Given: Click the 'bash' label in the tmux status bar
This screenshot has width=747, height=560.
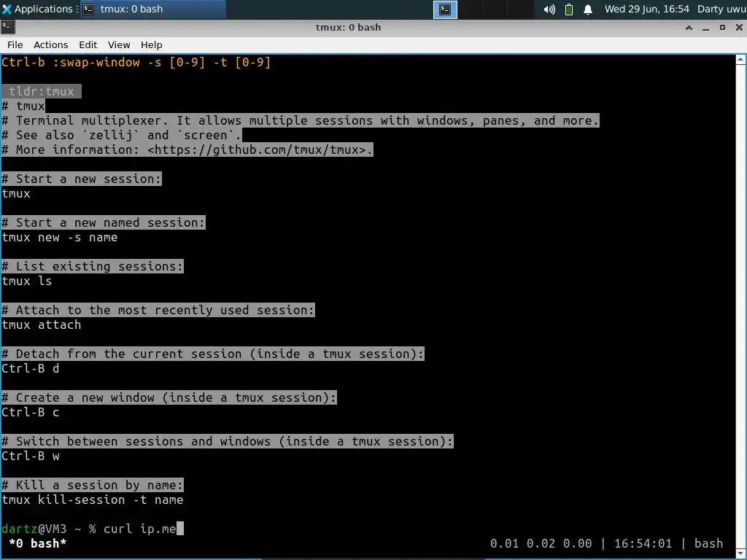Looking at the screenshot, I should click(x=709, y=543).
